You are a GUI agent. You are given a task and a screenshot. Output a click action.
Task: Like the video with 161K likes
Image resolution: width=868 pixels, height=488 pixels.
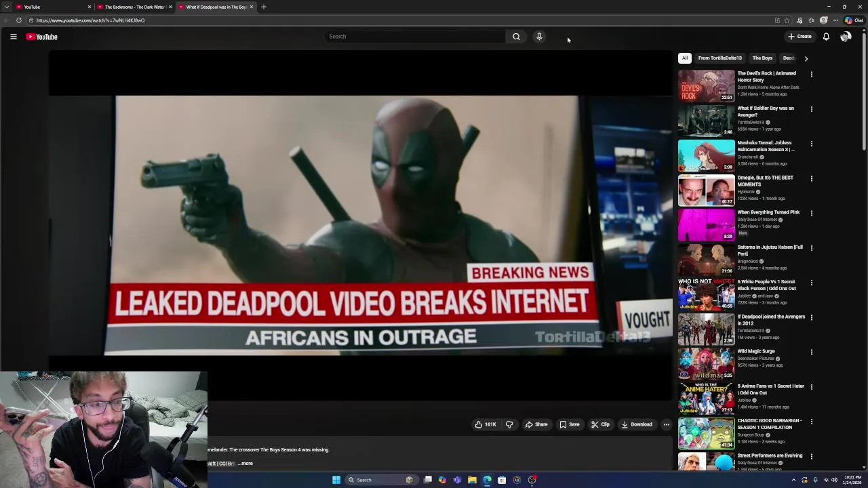pyautogui.click(x=486, y=424)
